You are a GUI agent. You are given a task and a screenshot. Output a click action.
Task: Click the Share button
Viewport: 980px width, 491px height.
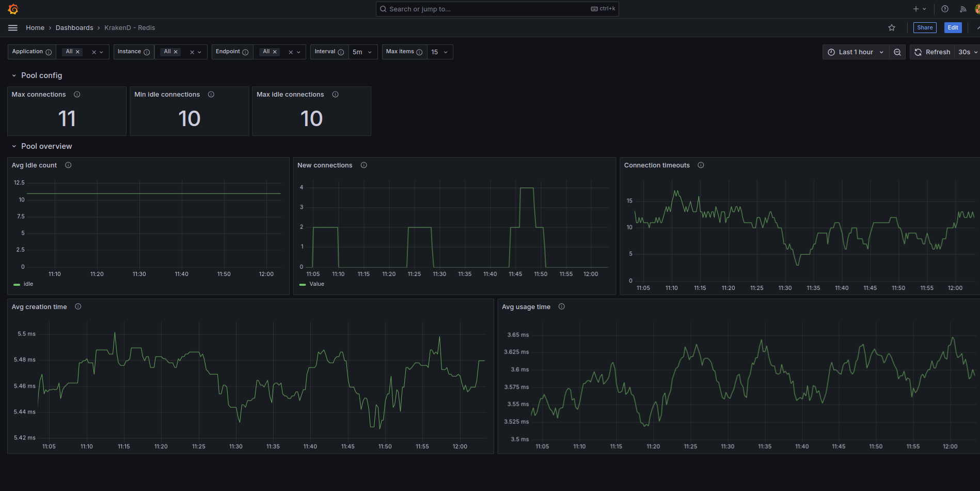point(925,28)
